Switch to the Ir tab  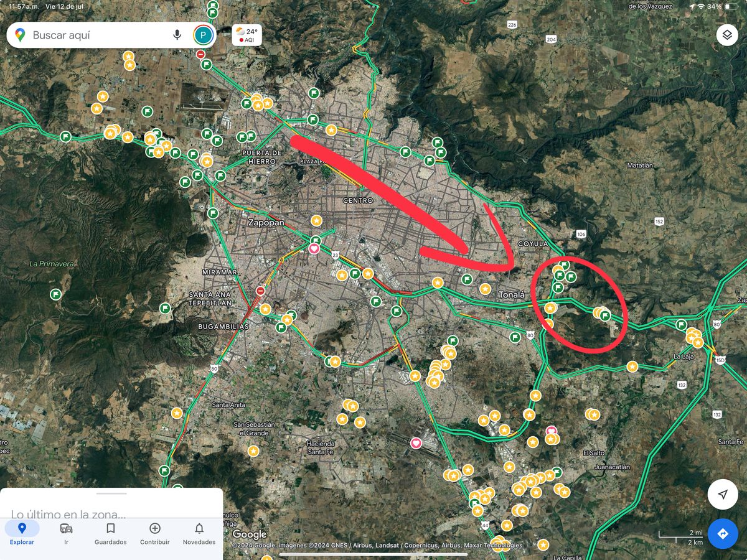pyautogui.click(x=66, y=533)
